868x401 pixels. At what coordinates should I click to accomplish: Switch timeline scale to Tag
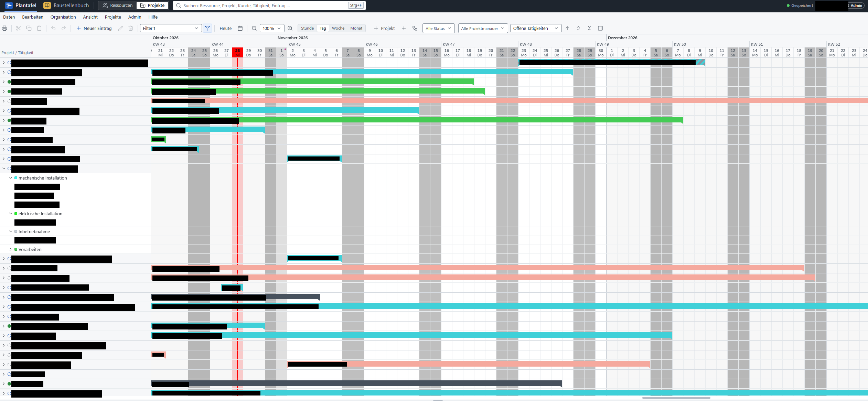[323, 28]
